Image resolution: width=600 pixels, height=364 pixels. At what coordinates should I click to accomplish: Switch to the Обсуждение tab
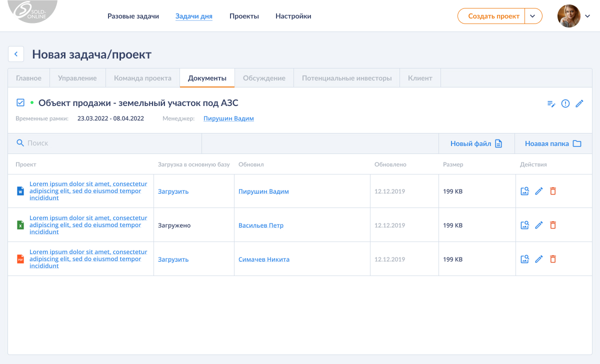coord(264,78)
